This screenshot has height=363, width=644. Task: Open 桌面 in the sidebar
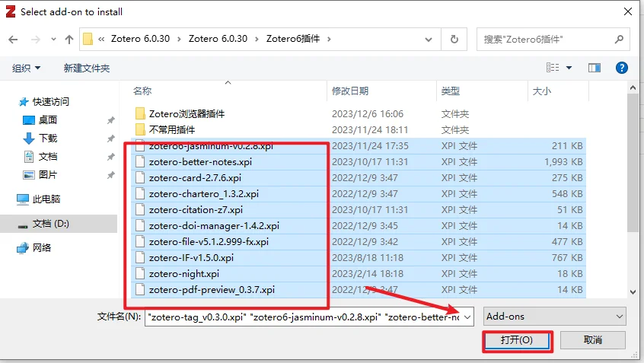[48, 120]
